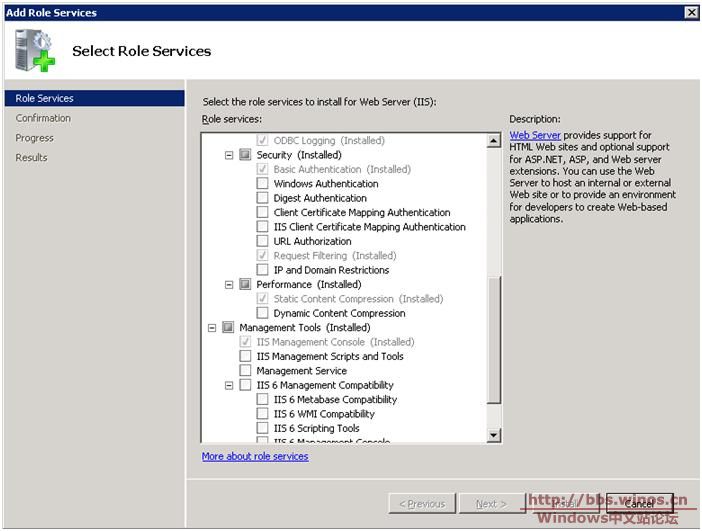Viewport: 702px width, 531px height.
Task: Enable IP and Domain Restrictions
Action: pos(262,270)
